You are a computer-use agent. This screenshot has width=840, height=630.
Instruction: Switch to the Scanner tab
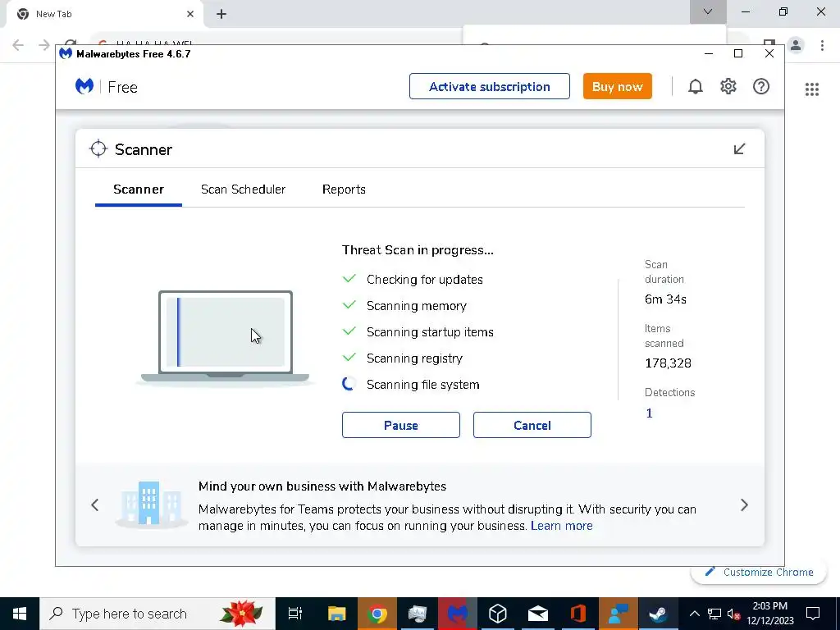pos(138,189)
